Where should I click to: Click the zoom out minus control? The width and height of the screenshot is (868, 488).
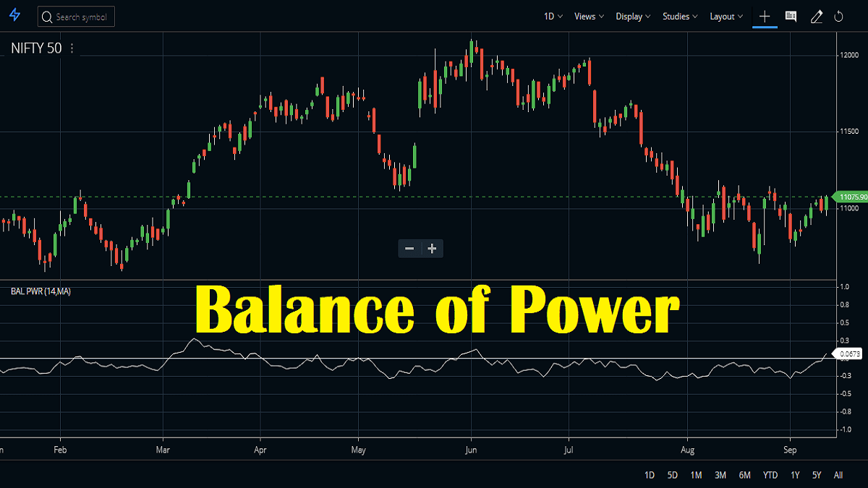[x=409, y=248]
